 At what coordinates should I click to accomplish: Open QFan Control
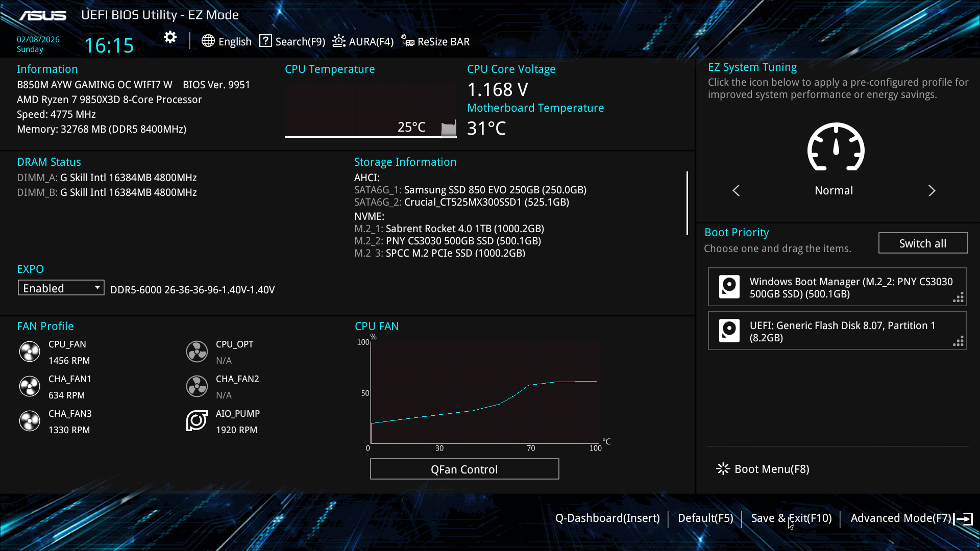464,469
